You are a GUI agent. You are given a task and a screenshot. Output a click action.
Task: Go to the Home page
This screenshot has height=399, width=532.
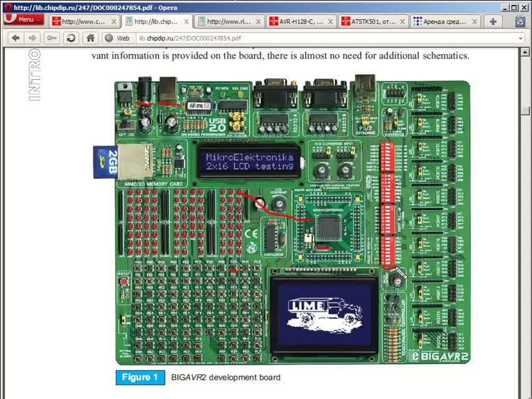point(90,38)
